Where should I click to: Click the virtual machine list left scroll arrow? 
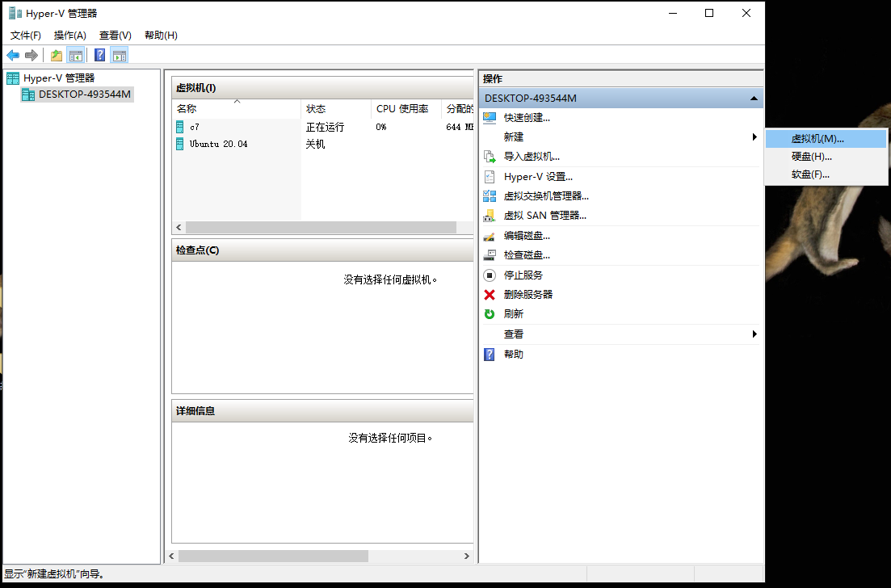point(179,227)
